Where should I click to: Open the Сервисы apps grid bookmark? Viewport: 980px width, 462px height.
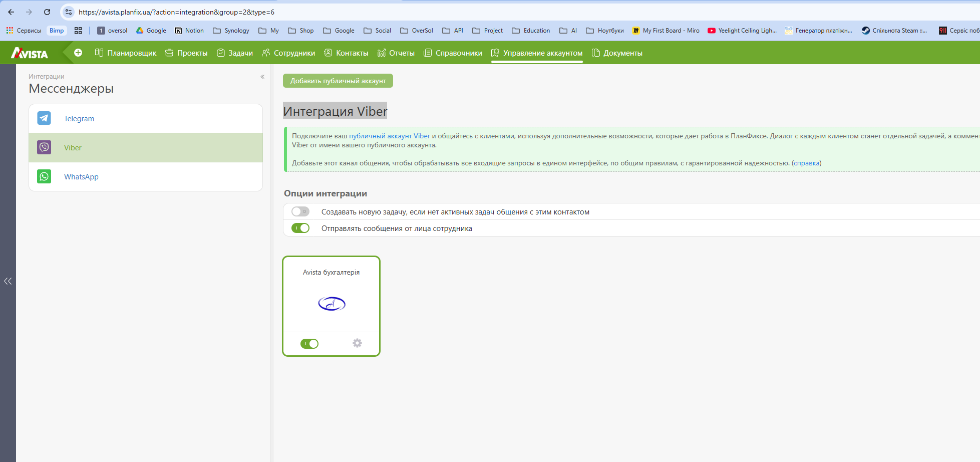pos(24,31)
